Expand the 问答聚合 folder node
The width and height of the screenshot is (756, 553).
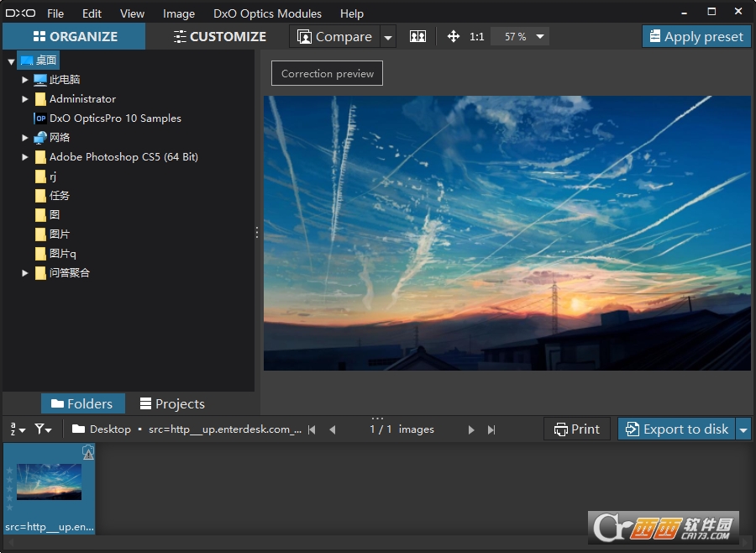click(24, 272)
